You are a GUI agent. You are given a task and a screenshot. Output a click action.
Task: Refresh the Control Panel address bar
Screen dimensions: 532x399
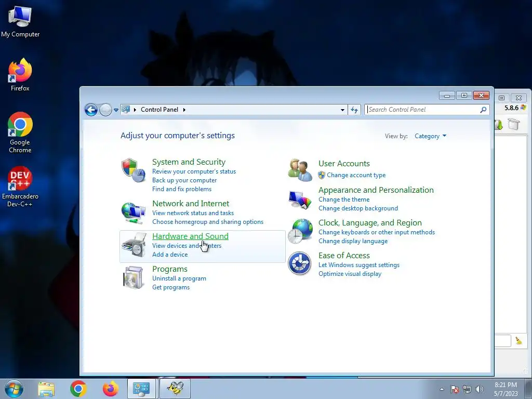[x=354, y=110]
